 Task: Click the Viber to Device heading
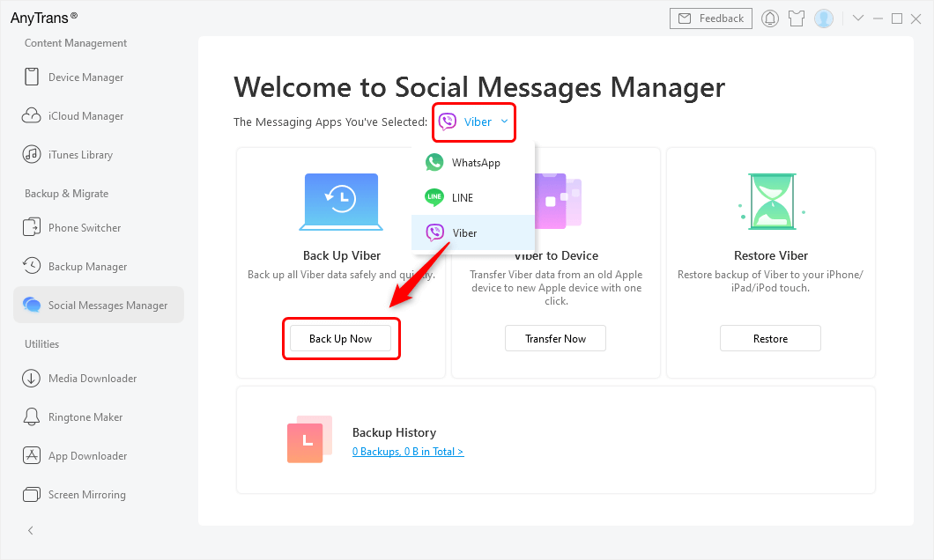click(556, 255)
